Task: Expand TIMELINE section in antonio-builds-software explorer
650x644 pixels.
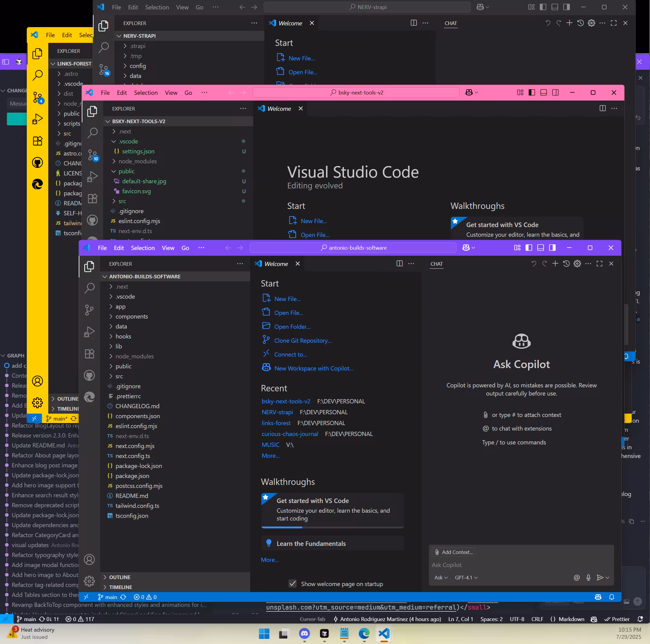Action: point(175,587)
